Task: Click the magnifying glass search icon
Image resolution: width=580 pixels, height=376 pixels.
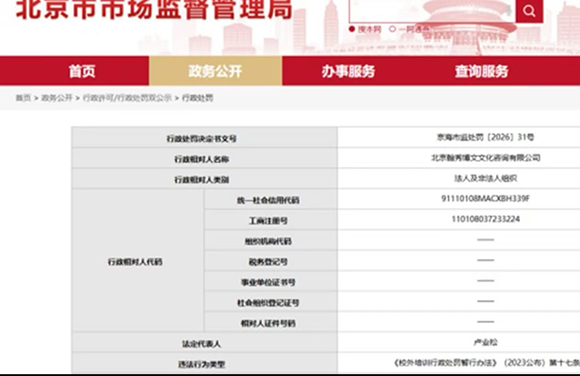Action: point(529,11)
